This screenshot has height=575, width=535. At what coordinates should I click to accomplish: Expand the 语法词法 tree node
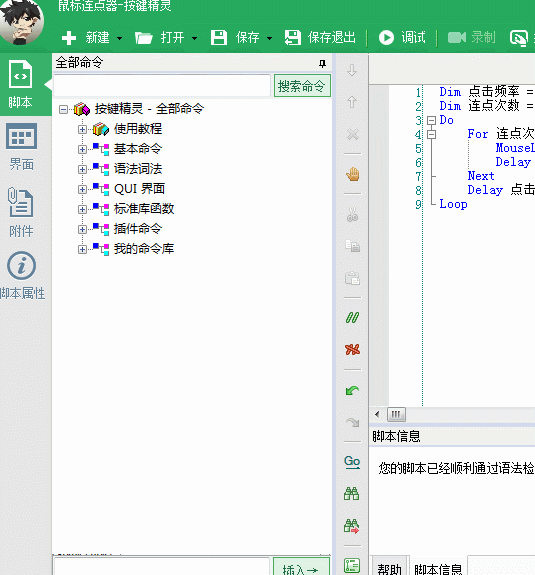tap(82, 169)
